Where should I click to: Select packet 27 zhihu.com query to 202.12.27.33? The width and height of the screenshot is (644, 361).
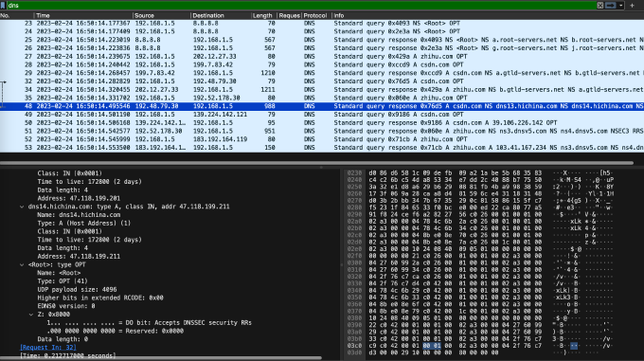322,57
